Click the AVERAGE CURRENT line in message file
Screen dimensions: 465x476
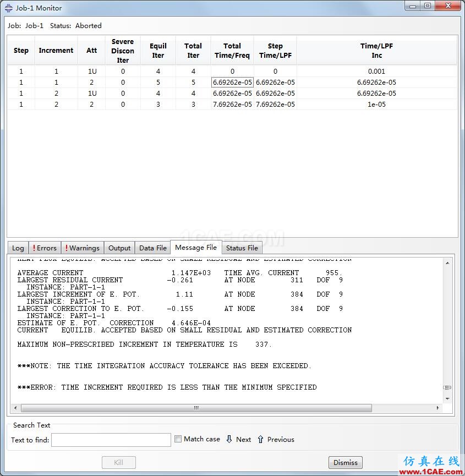(x=180, y=273)
